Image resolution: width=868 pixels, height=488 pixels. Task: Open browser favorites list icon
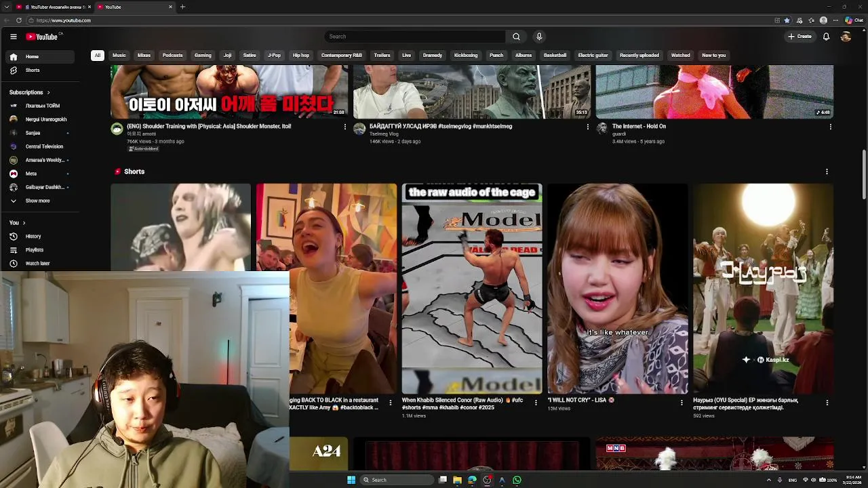(811, 20)
